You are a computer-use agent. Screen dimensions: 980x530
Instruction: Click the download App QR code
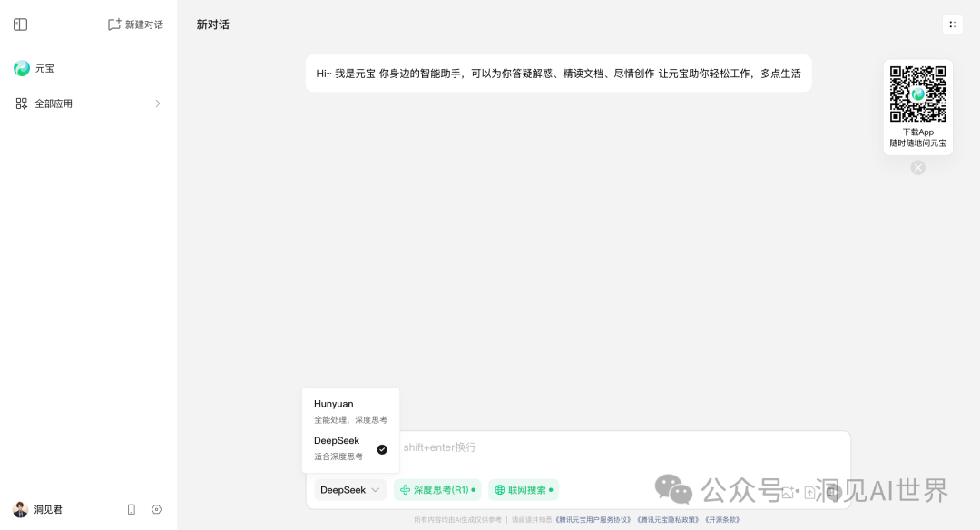coord(917,93)
